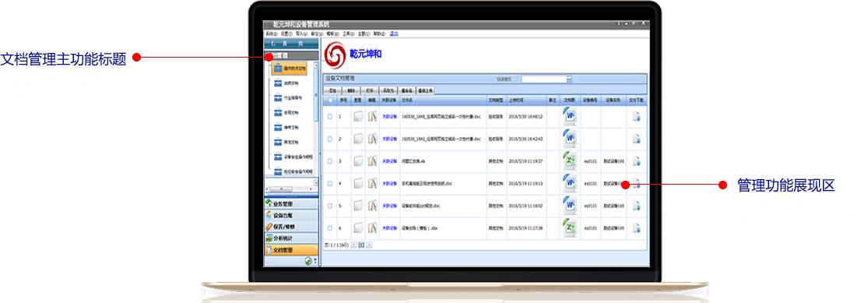Click the 关联设备 link in row 4
The width and height of the screenshot is (868, 303).
tap(390, 183)
